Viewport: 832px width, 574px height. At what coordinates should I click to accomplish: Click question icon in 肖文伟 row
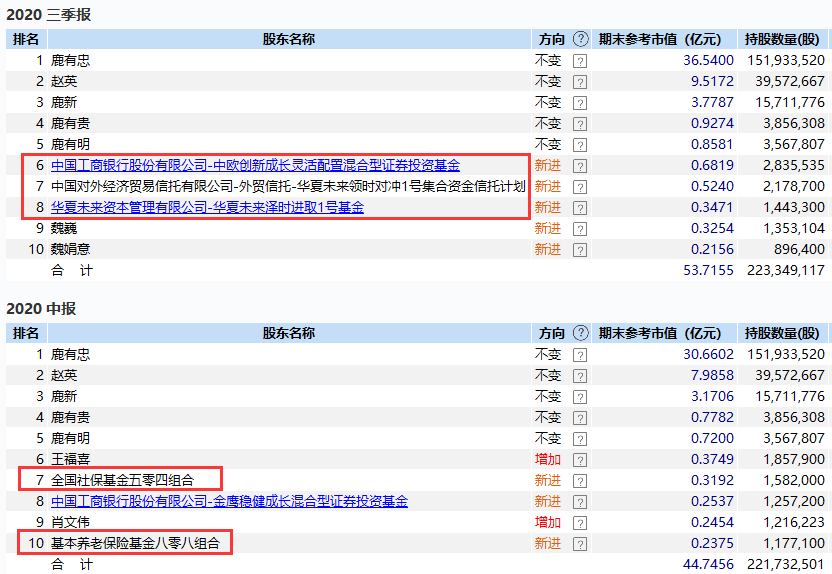(580, 523)
